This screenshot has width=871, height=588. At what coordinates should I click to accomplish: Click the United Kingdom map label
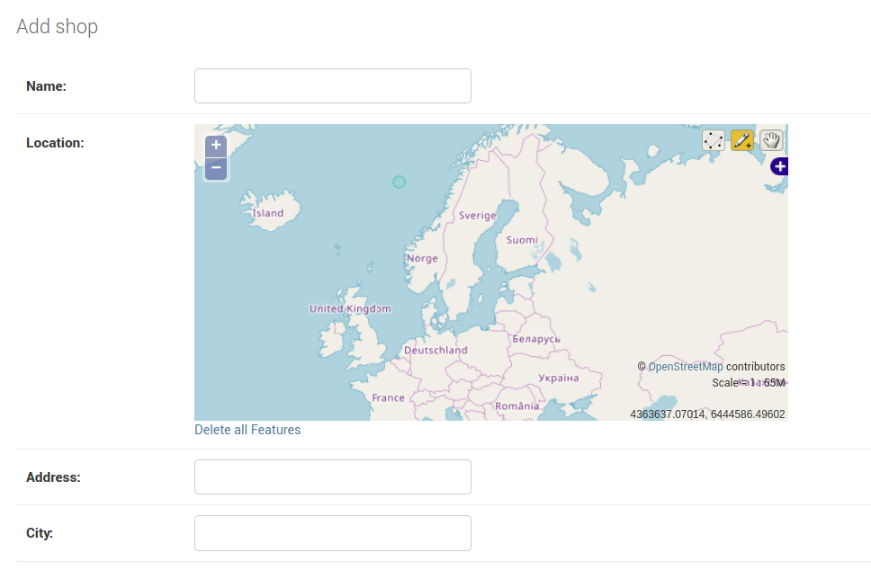(350, 308)
